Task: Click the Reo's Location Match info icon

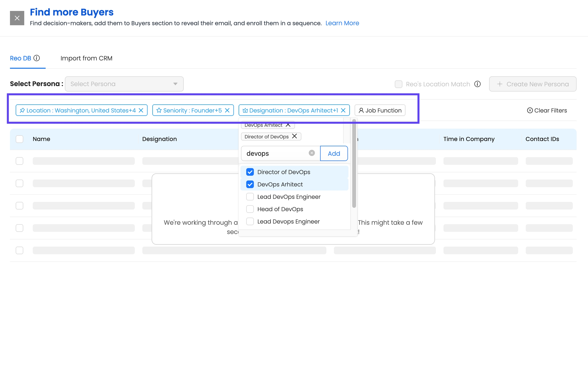Action: pos(477,84)
